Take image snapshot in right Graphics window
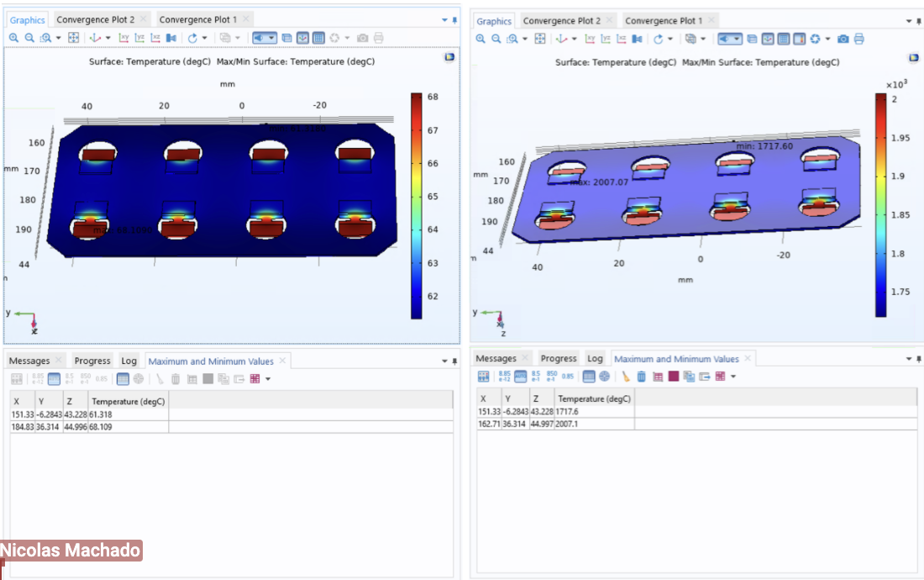 (843, 39)
